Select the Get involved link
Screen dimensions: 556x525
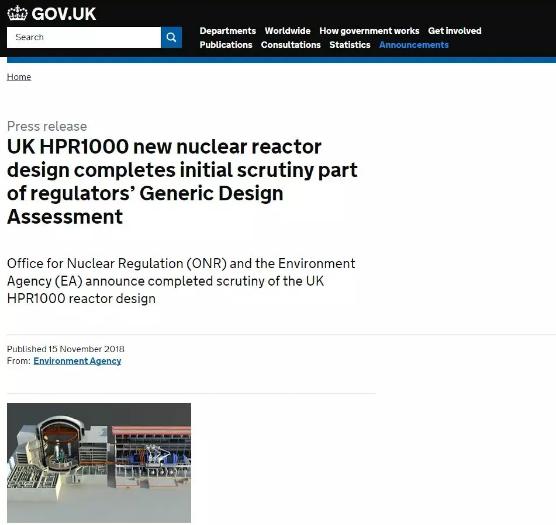(455, 31)
